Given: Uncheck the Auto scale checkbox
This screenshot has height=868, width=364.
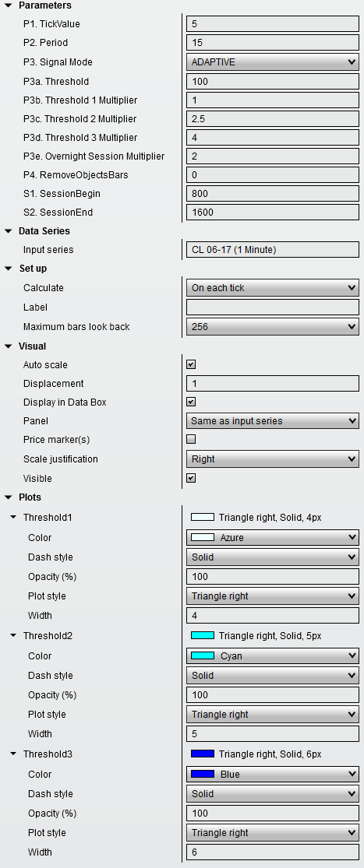Looking at the screenshot, I should (191, 365).
